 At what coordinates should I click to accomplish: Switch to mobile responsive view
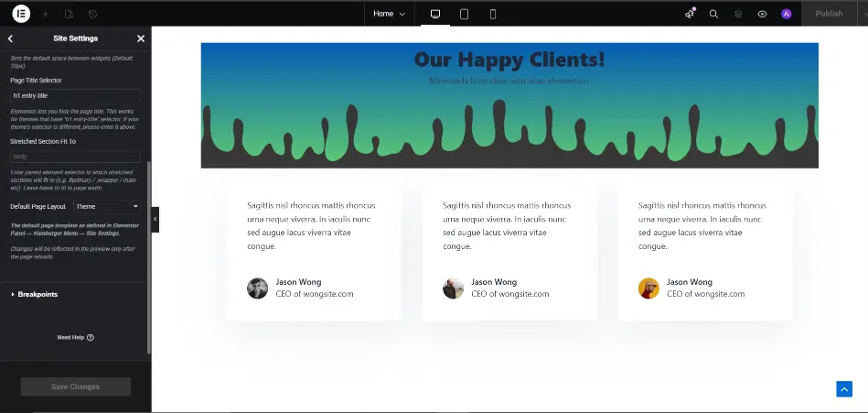pos(493,14)
